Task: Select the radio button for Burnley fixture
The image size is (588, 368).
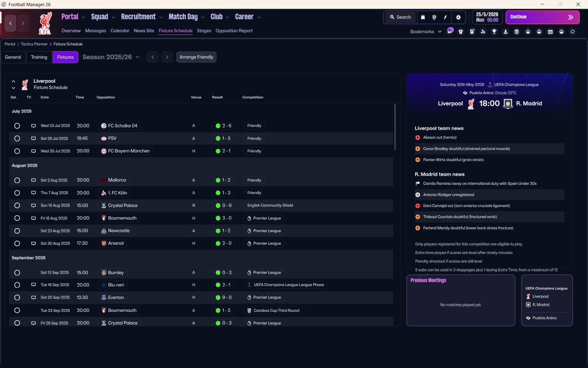Action: point(17,273)
